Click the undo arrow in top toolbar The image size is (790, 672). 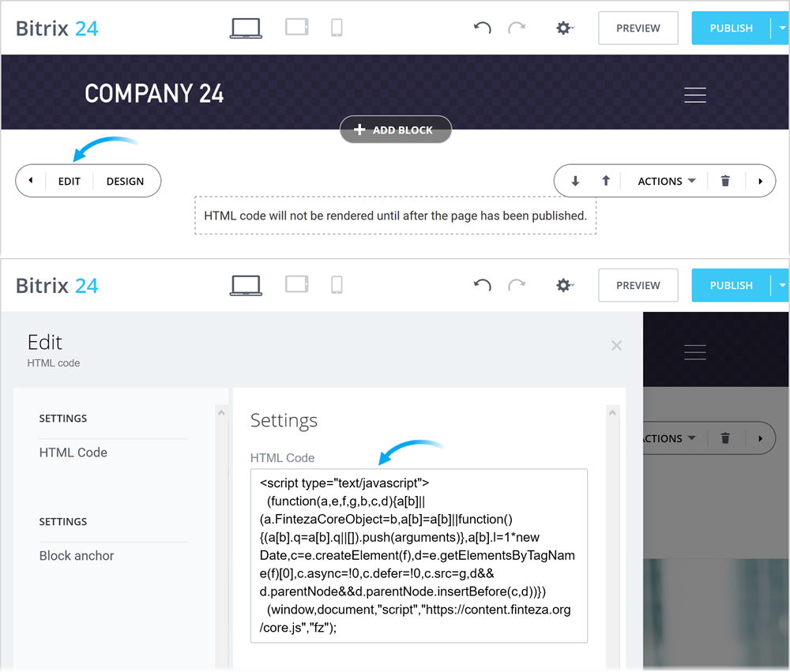482,28
